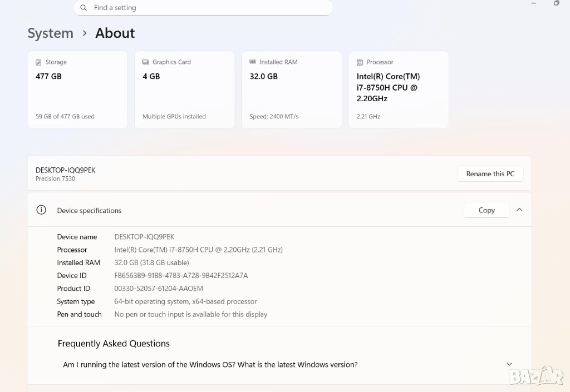Click the Graphics Card icon
Image resolution: width=570 pixels, height=392 pixels.
click(146, 62)
